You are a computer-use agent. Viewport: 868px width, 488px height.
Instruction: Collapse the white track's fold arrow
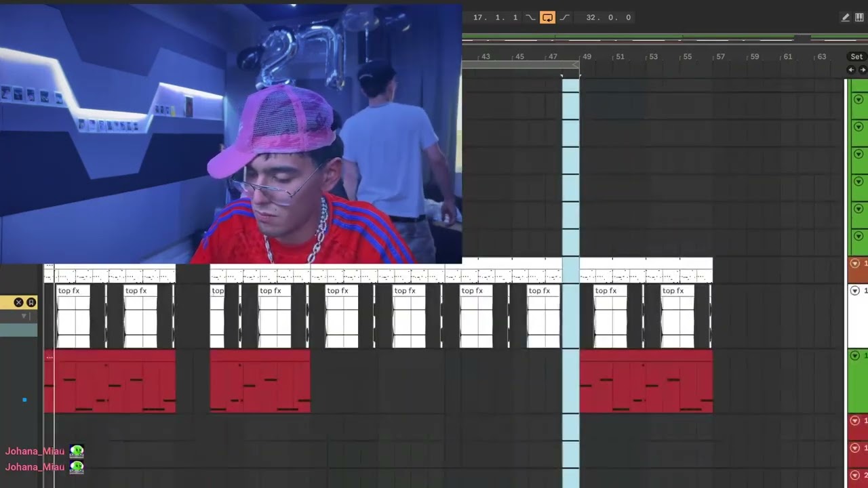(855, 291)
